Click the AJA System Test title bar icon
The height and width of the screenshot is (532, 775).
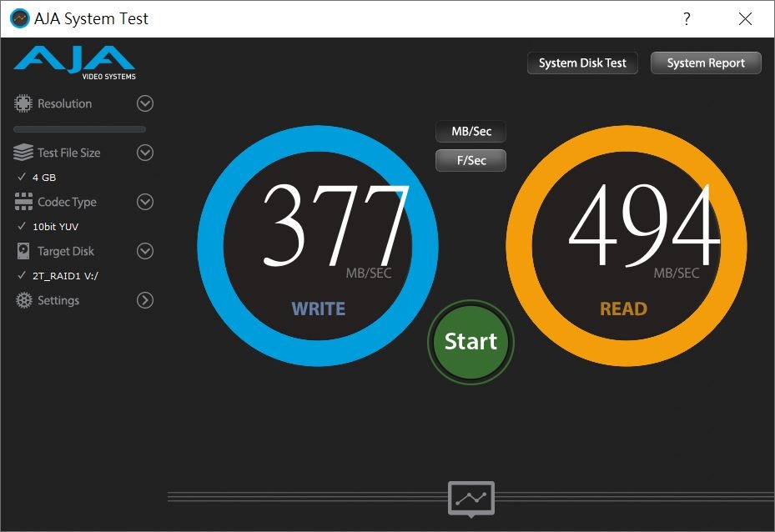[x=20, y=19]
